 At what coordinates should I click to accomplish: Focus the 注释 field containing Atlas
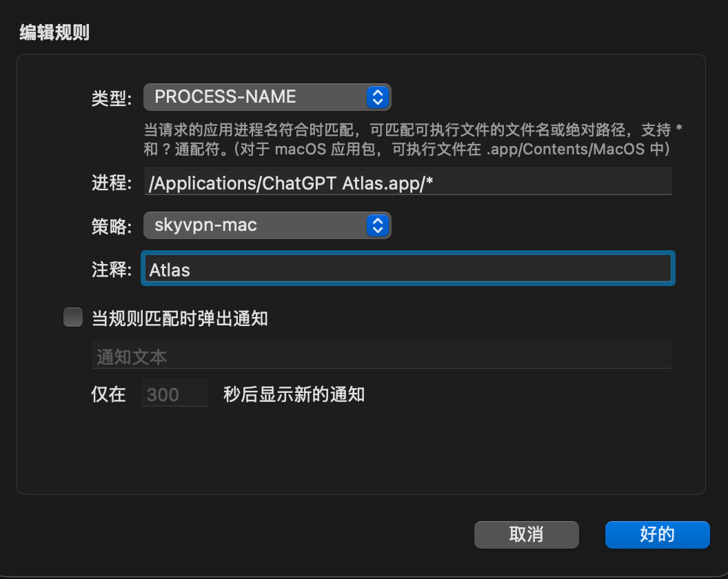(407, 269)
